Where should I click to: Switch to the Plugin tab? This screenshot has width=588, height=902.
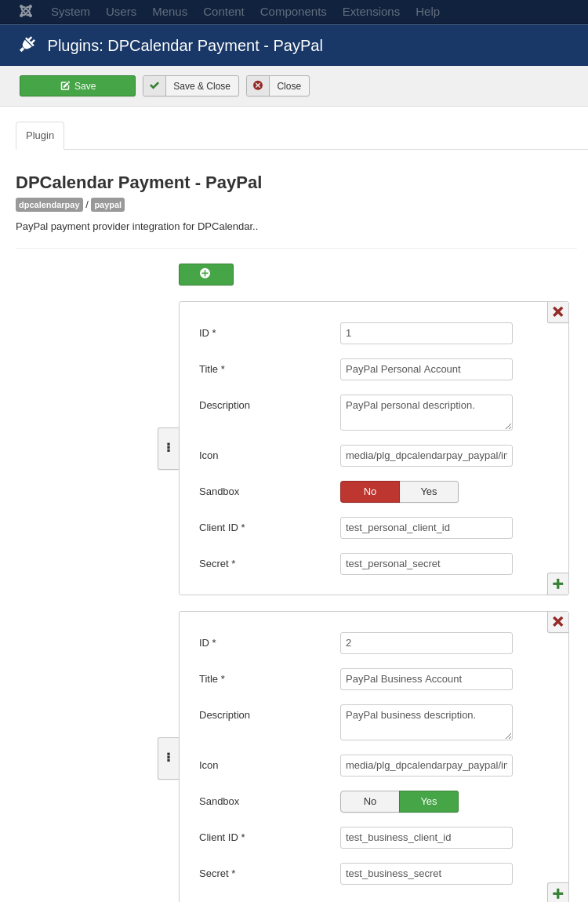tap(40, 136)
